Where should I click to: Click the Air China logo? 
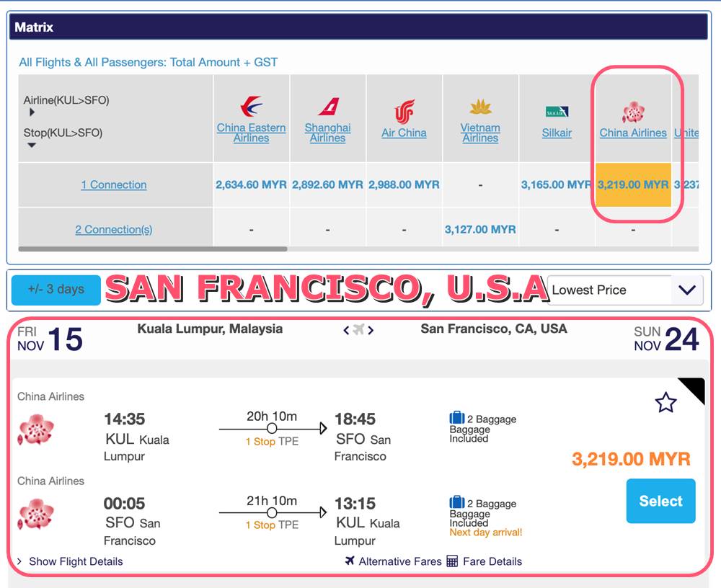pos(404,112)
